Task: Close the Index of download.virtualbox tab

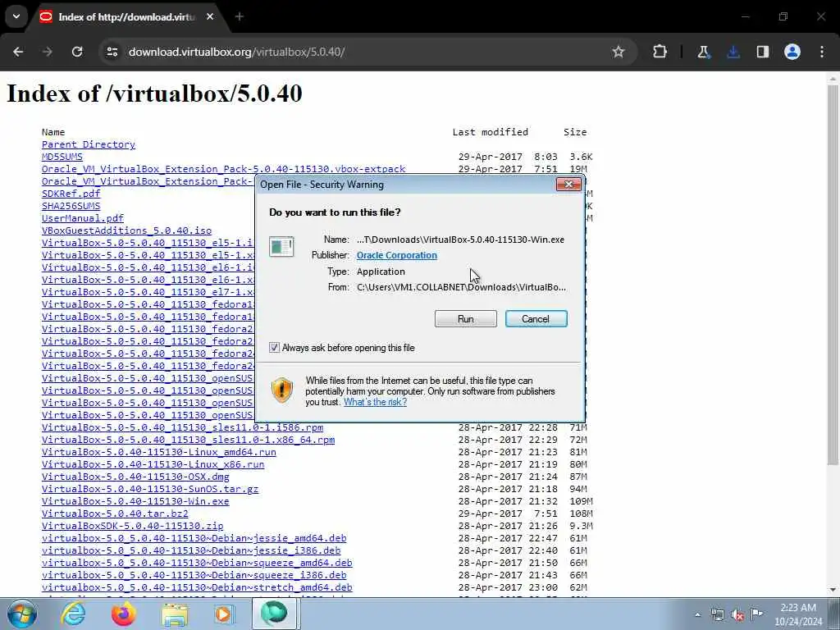Action: [210, 16]
